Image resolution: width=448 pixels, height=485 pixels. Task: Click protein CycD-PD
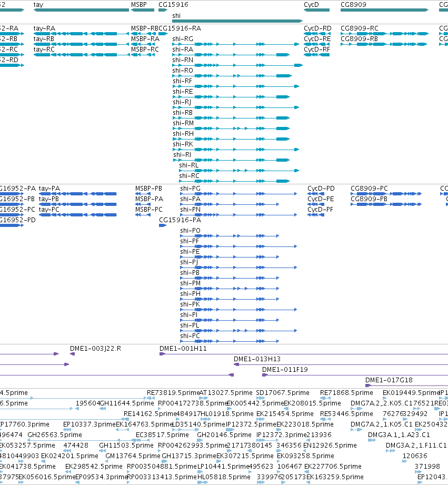[321, 189]
